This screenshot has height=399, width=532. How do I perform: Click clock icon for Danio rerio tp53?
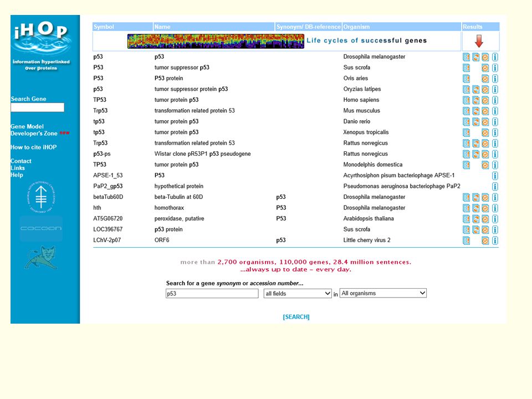point(485,122)
